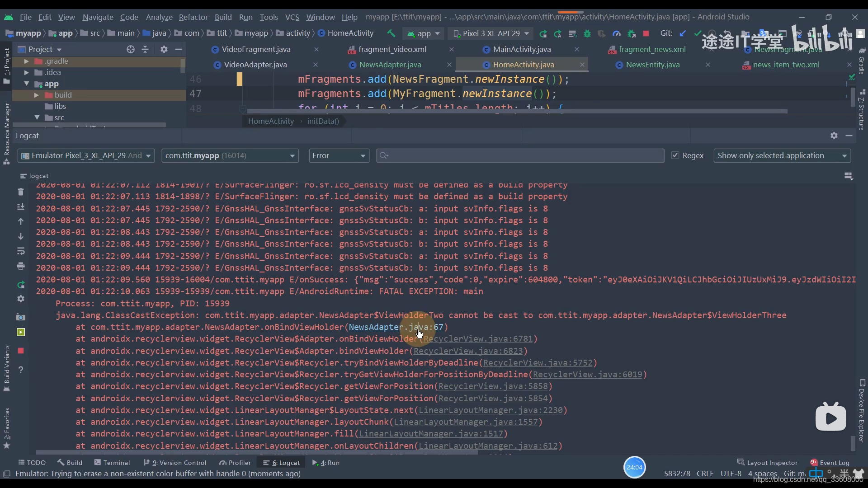Collapse the app module in project tree
Image resolution: width=868 pixels, height=488 pixels.
coord(26,84)
